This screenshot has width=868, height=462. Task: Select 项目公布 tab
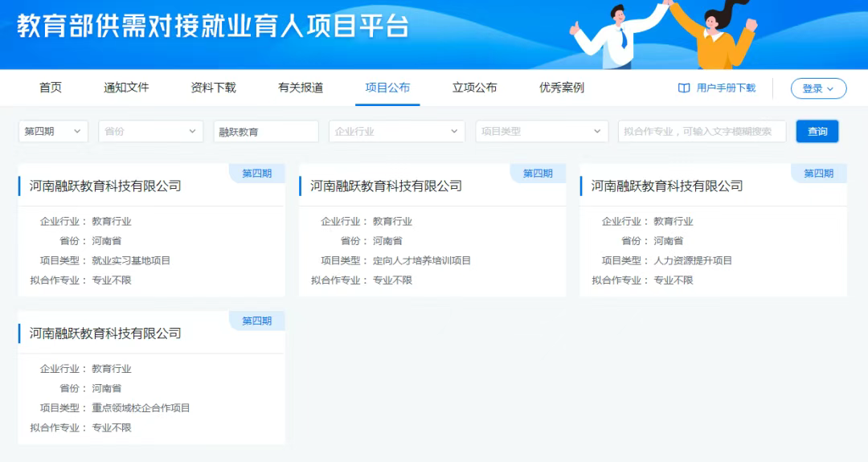(387, 88)
